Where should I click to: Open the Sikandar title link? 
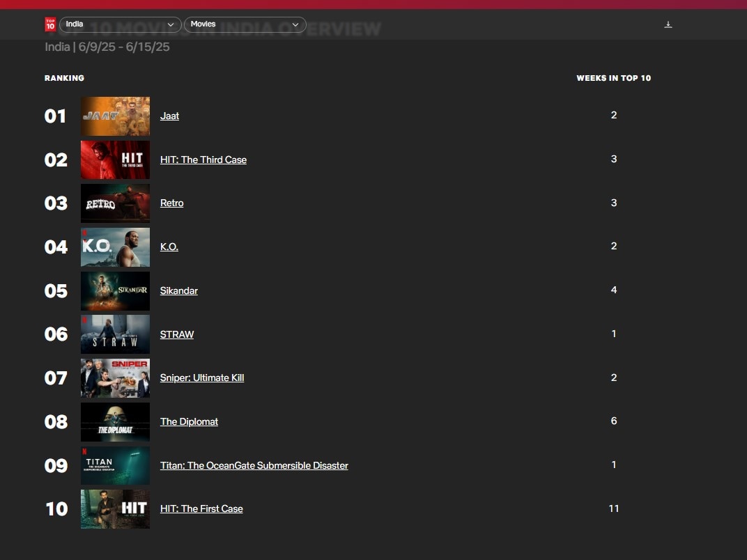point(178,290)
